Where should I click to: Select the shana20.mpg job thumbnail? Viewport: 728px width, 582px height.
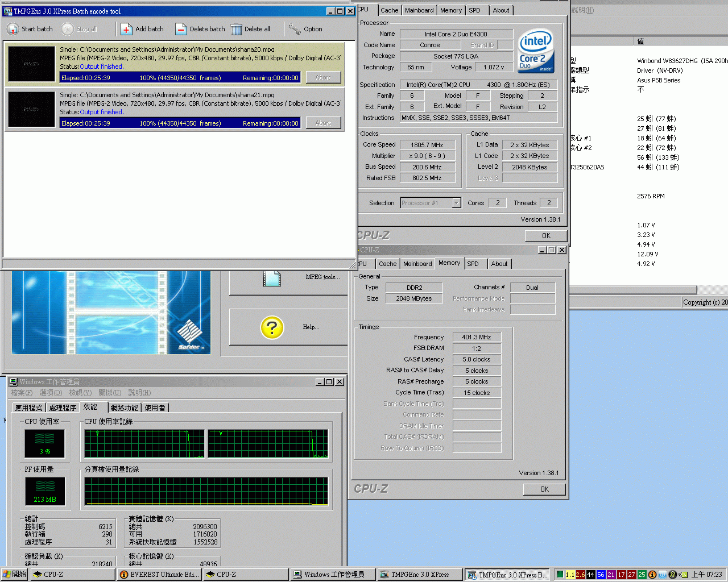(31, 64)
